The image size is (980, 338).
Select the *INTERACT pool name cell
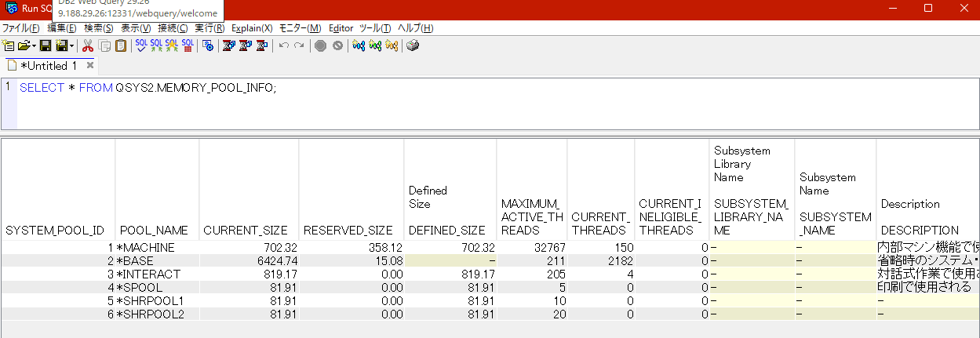(157, 274)
